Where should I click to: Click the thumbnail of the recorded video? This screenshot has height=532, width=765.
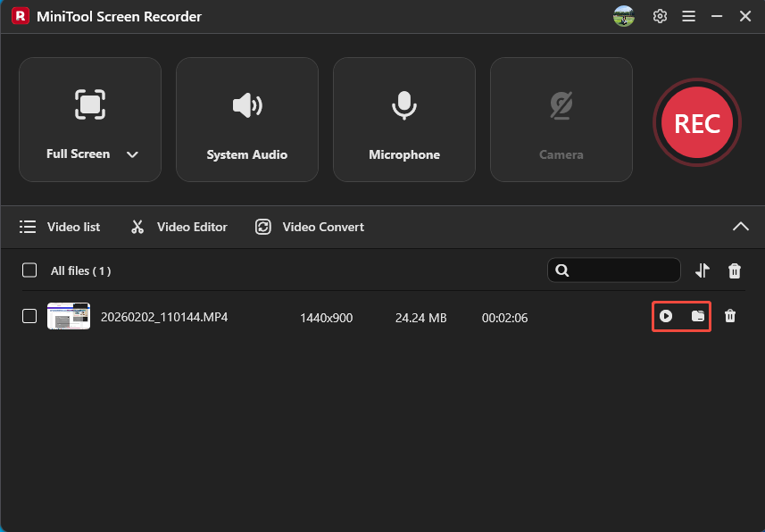coord(68,315)
